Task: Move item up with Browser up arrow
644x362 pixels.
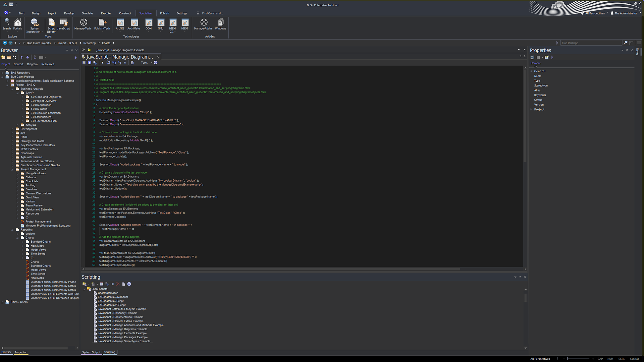Action: [x=22, y=57]
